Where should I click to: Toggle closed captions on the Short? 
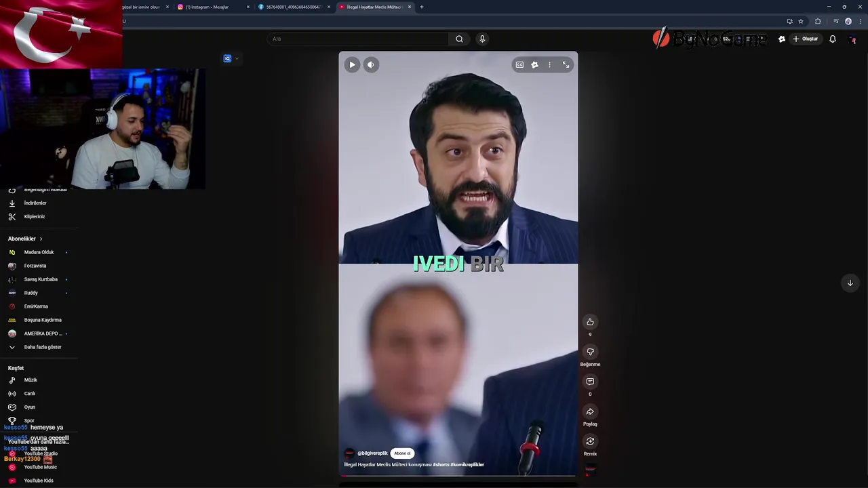(519, 64)
